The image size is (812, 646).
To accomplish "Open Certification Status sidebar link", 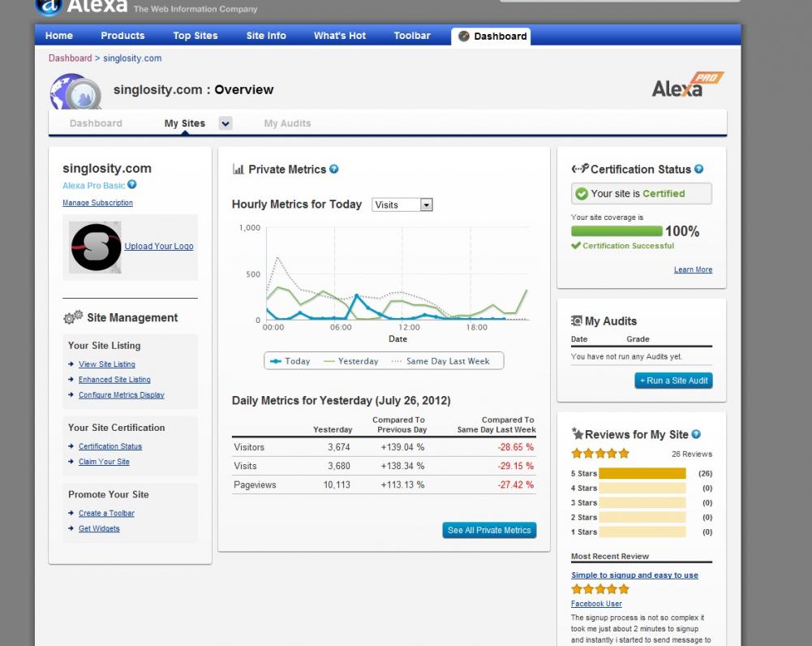I will 110,446.
